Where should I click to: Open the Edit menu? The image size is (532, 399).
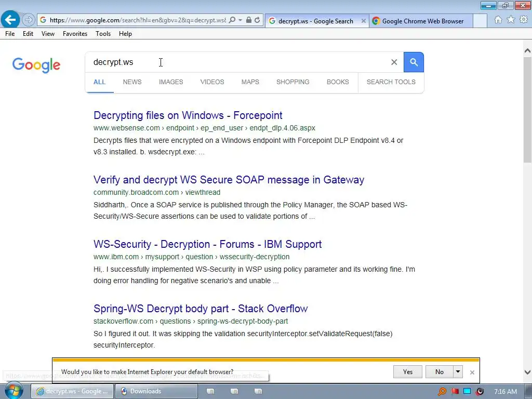[28, 34]
